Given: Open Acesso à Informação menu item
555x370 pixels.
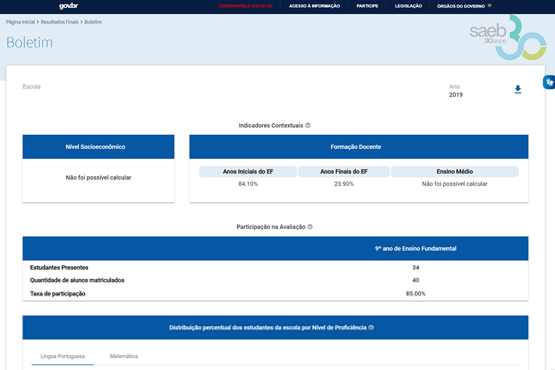Looking at the screenshot, I should pos(314,6).
